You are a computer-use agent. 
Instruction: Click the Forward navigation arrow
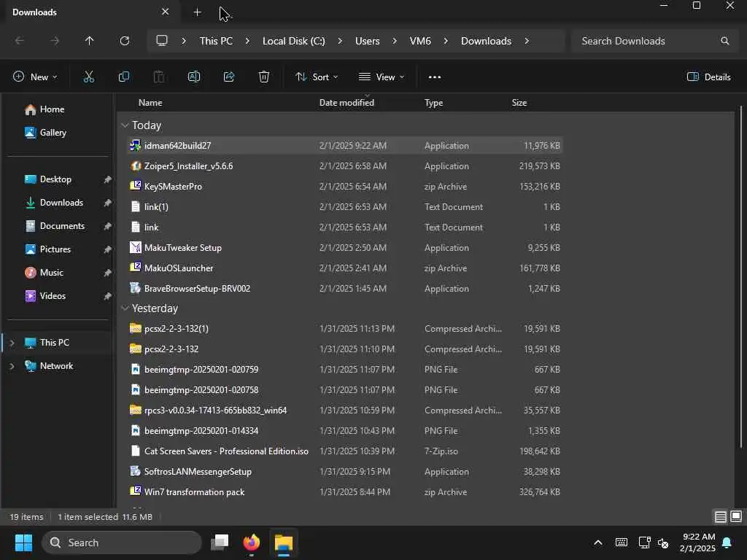click(55, 41)
